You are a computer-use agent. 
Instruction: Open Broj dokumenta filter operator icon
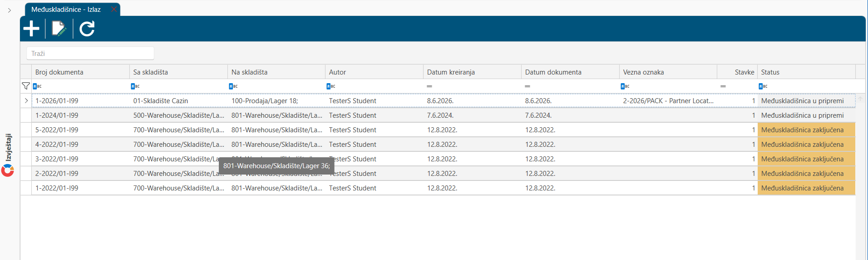tap(37, 86)
